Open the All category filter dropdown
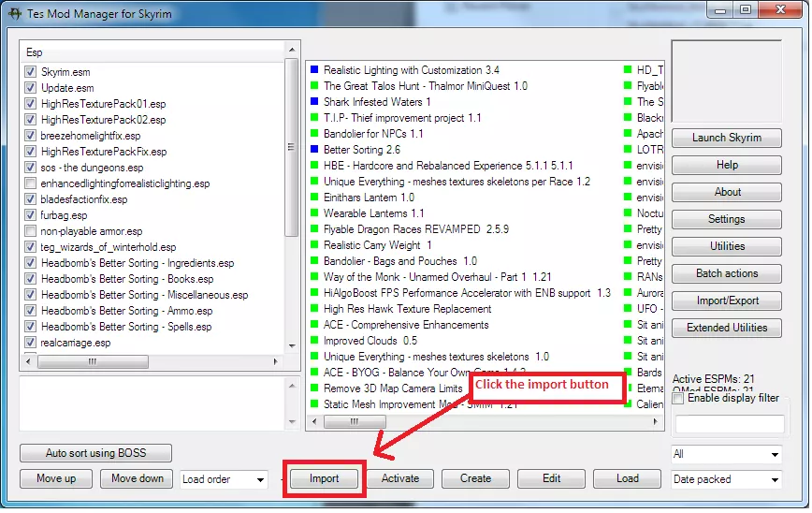The image size is (812, 513). [726, 454]
